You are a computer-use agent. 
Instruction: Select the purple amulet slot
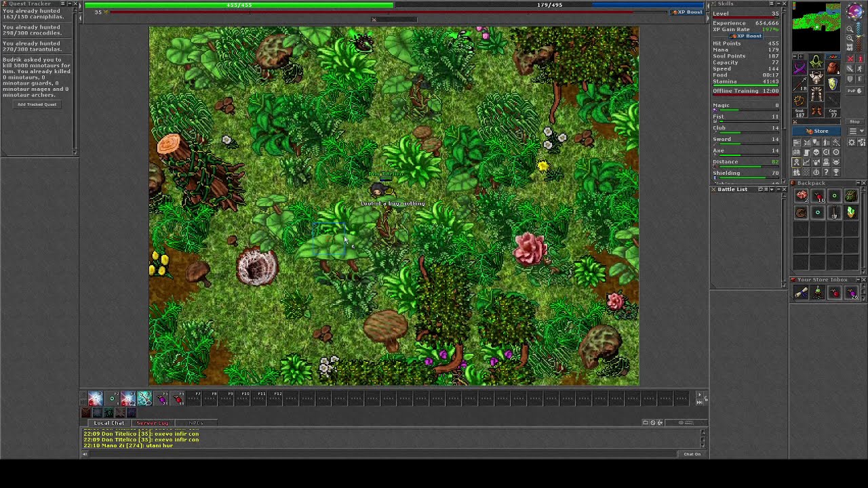point(800,67)
